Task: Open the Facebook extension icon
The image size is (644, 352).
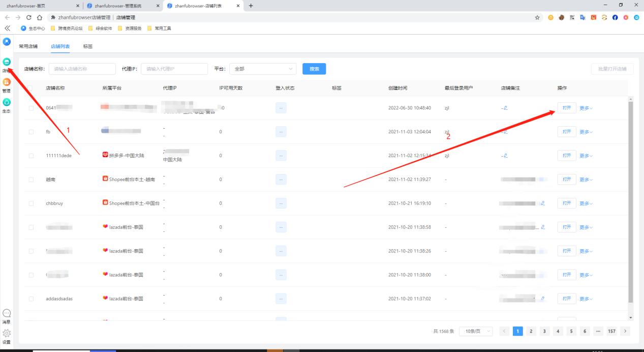Action: (616, 18)
